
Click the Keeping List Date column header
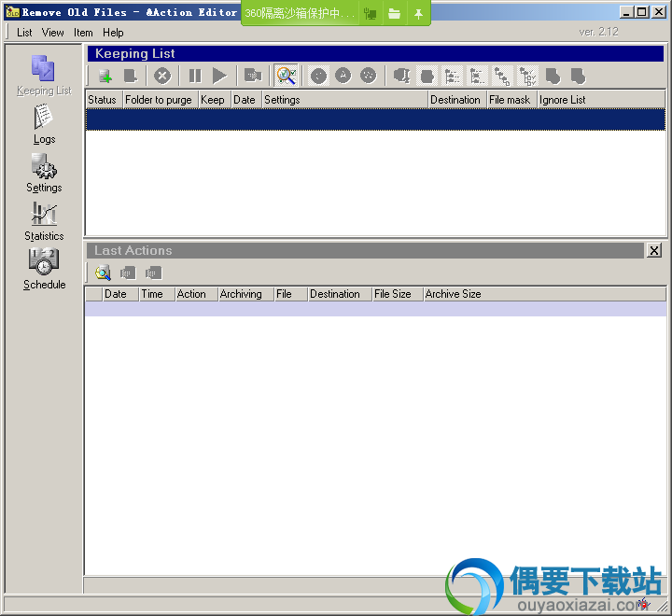click(246, 100)
